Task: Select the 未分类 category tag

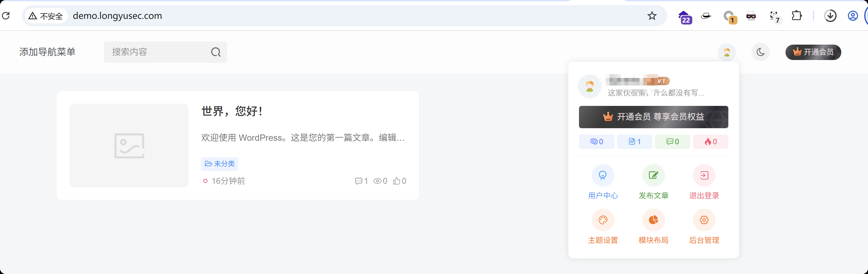Action: (220, 164)
